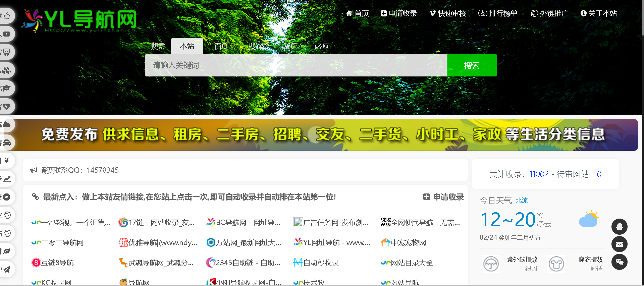644x286 pixels.
Task: Select the 本站 search tab
Action: point(187,46)
